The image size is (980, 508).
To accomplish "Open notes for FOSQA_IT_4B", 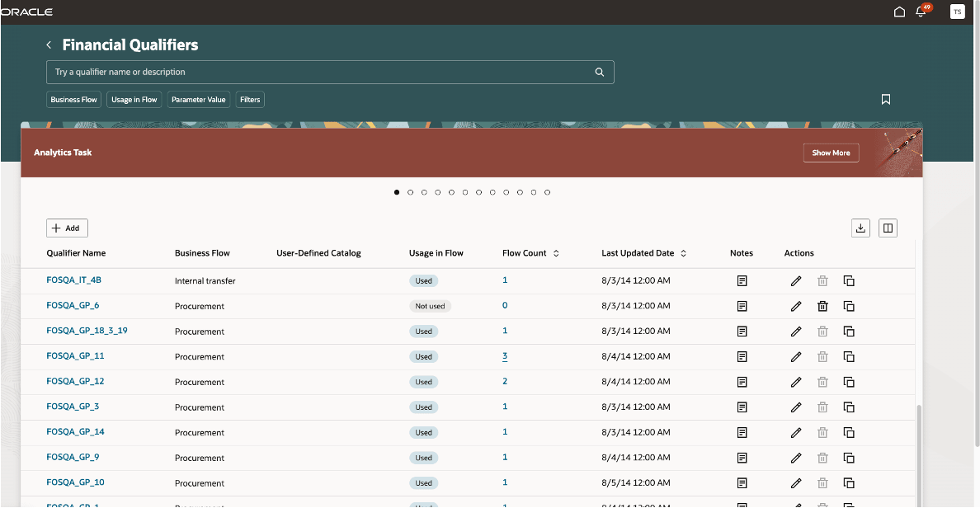I will (x=742, y=281).
